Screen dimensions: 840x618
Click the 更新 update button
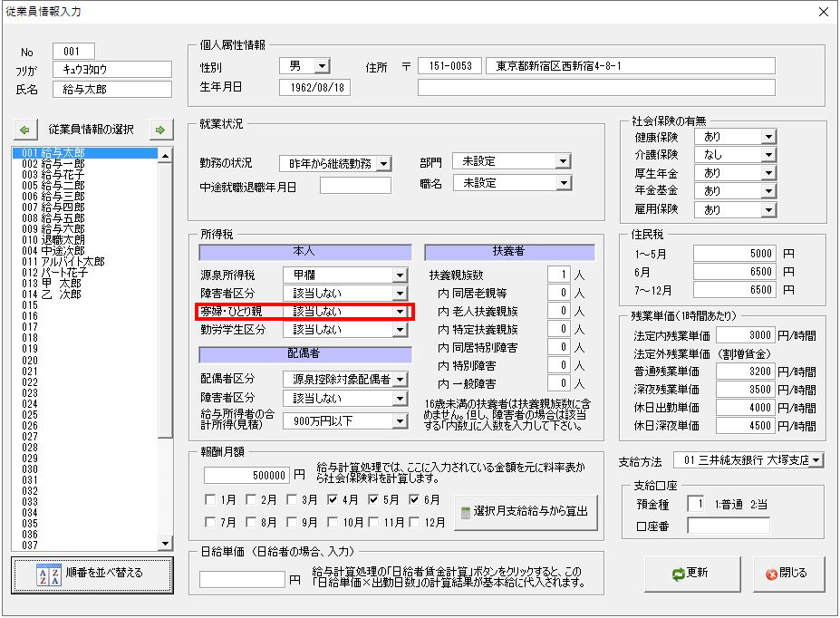692,575
